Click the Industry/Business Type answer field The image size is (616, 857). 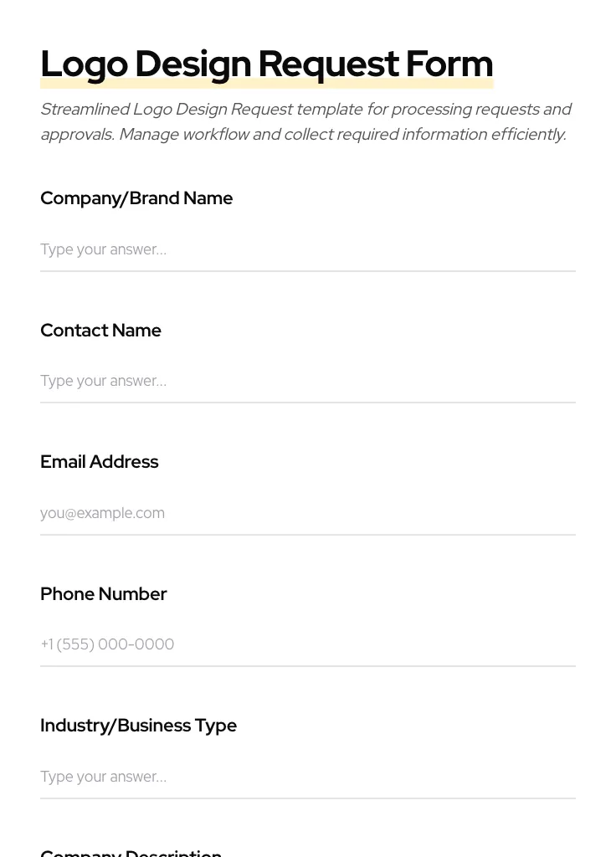307,777
